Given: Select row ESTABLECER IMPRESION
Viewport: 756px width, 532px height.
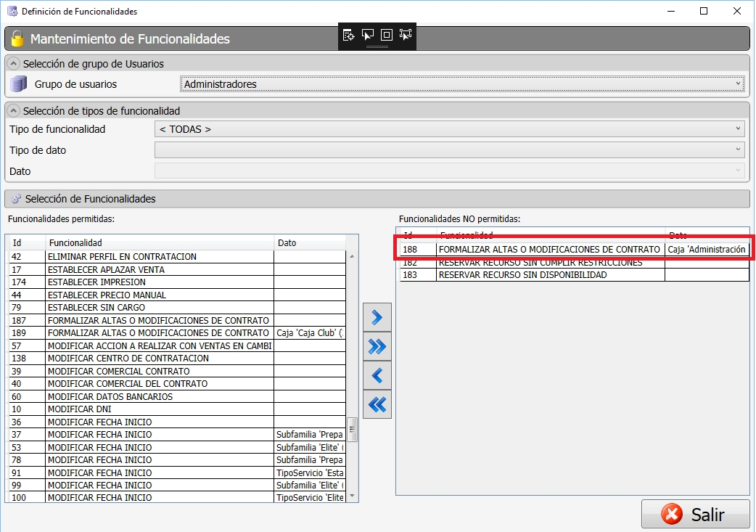Looking at the screenshot, I should click(178, 282).
